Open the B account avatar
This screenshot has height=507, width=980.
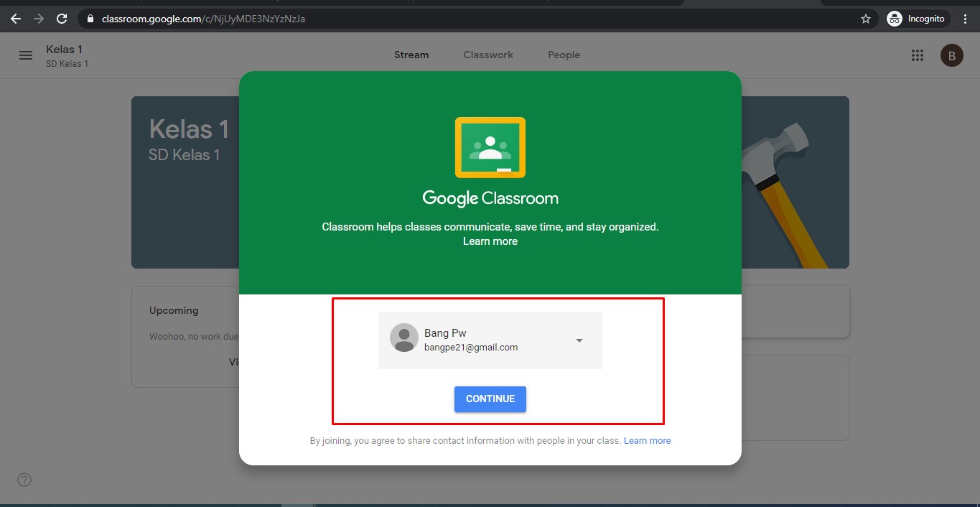point(952,55)
